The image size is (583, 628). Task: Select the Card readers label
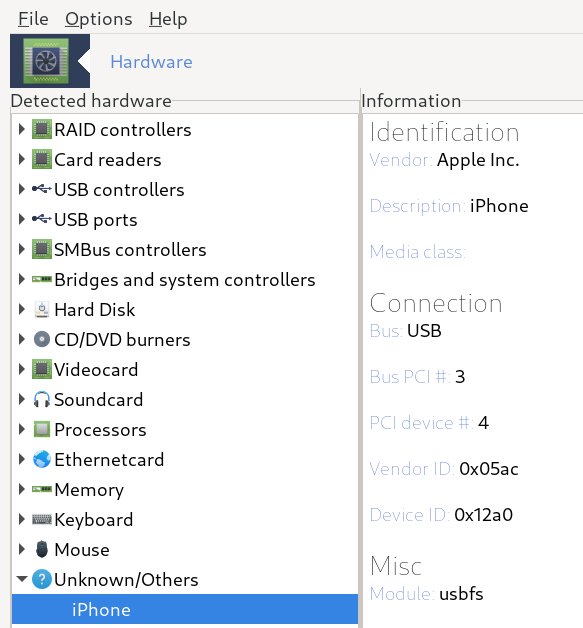pos(107,160)
